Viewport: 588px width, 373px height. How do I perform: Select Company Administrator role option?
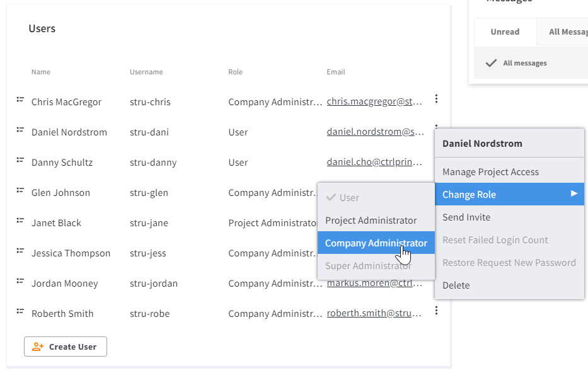(376, 243)
